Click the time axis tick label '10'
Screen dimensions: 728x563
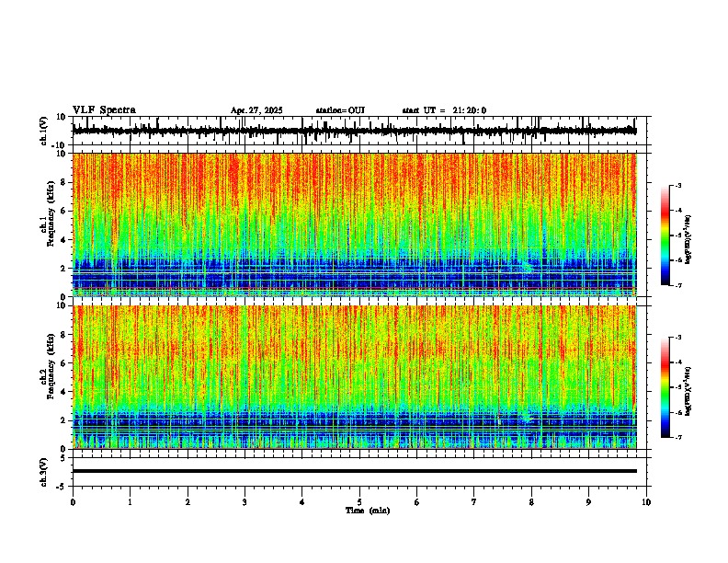click(x=646, y=502)
